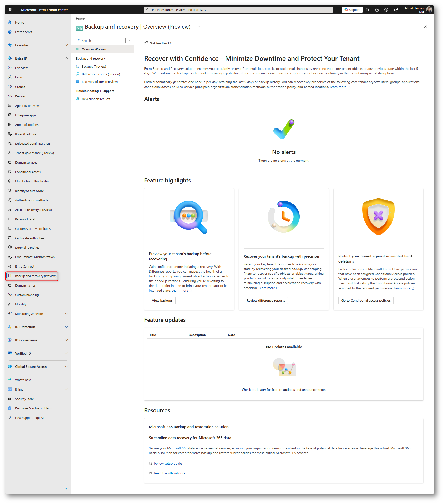Focus the resource menu Search box
The image size is (444, 504).
(x=101, y=41)
